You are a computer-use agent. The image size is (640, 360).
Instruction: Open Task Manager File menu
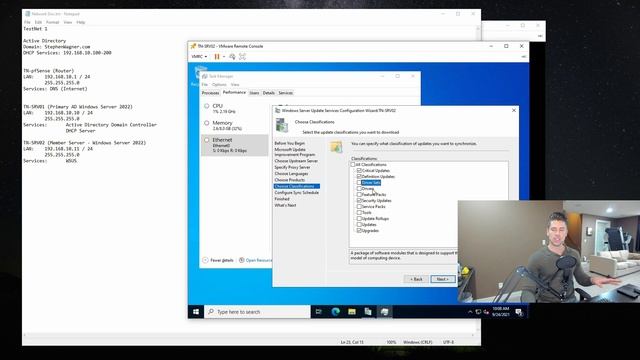tap(205, 84)
